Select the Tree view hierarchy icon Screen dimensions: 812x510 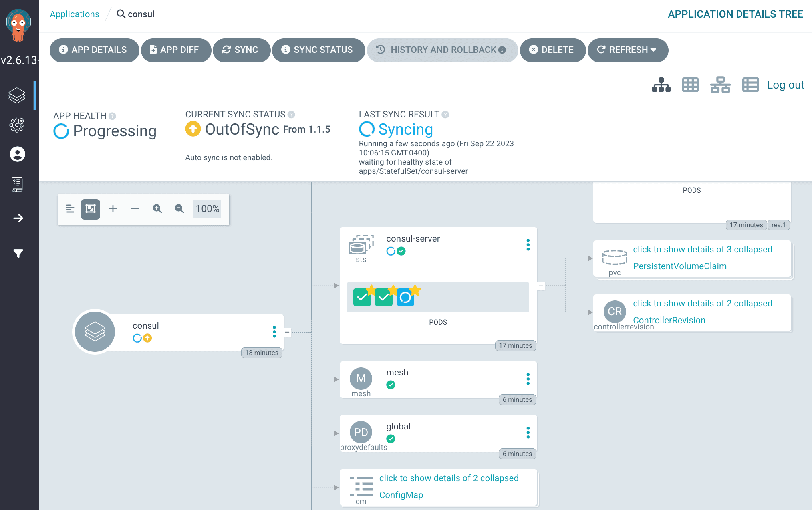point(661,85)
